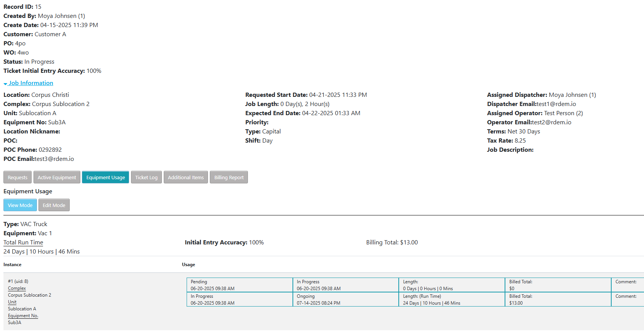Click the underlined Equipment No. label
This screenshot has width=644, height=334.
click(x=23, y=316)
